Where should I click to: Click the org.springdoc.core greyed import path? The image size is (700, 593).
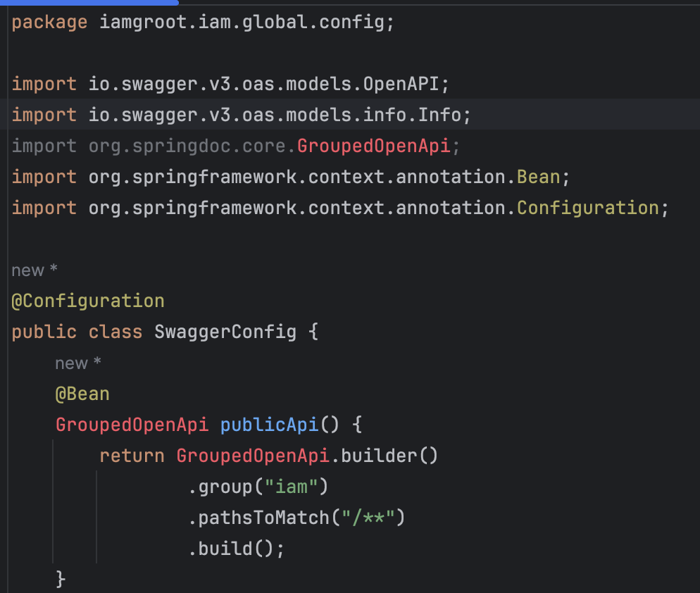187,146
